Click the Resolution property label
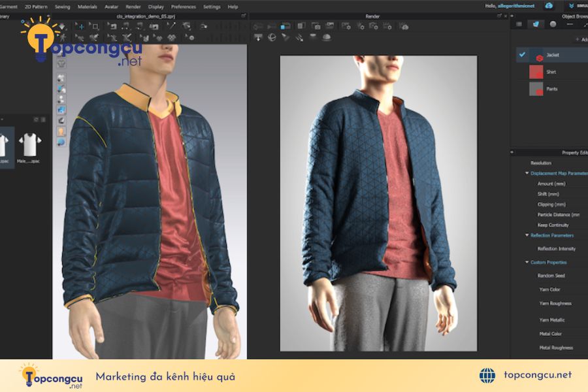This screenshot has width=588, height=392. tap(541, 163)
